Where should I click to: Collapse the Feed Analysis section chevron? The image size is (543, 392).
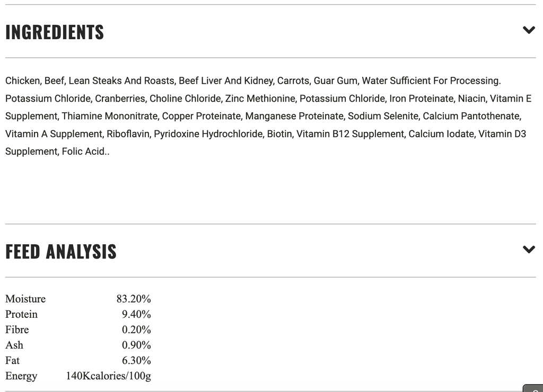[x=529, y=249]
